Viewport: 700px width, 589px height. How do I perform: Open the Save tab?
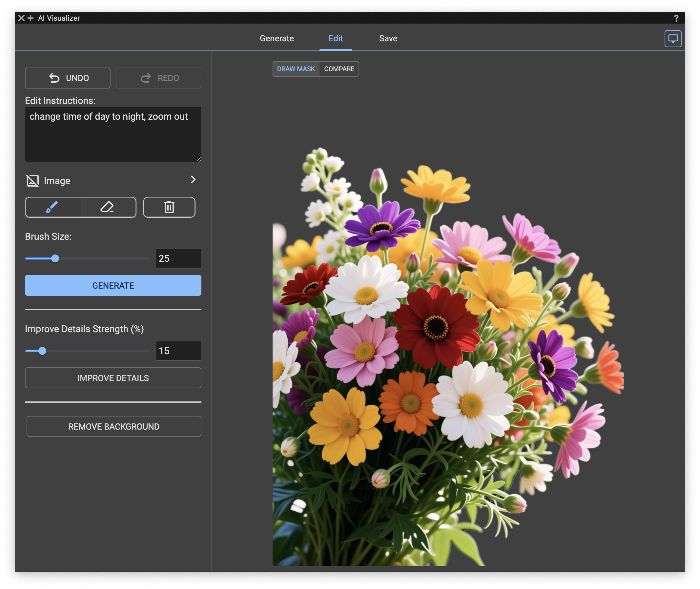[388, 38]
